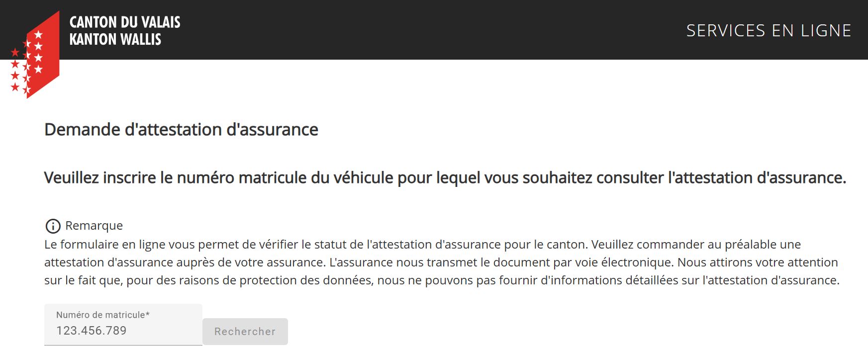Click the Veuillez inscrire le numéro matricule subheading
This screenshot has height=350, width=868.
pyautogui.click(x=445, y=177)
